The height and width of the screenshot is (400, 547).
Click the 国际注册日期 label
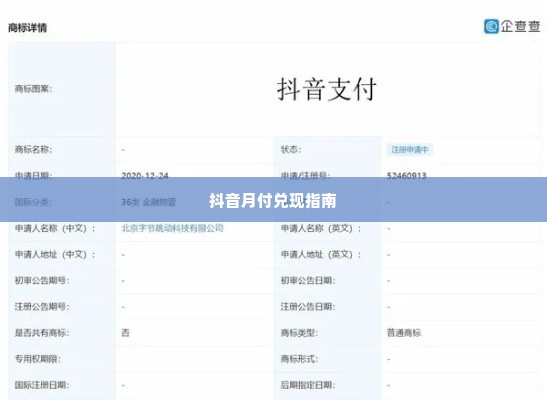click(42, 385)
